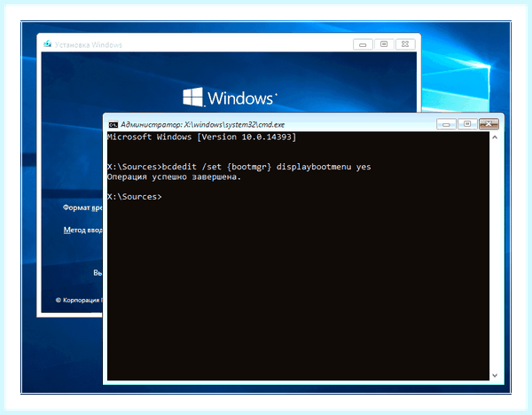Maximize the command prompt window
The image size is (532, 415).
[467, 124]
